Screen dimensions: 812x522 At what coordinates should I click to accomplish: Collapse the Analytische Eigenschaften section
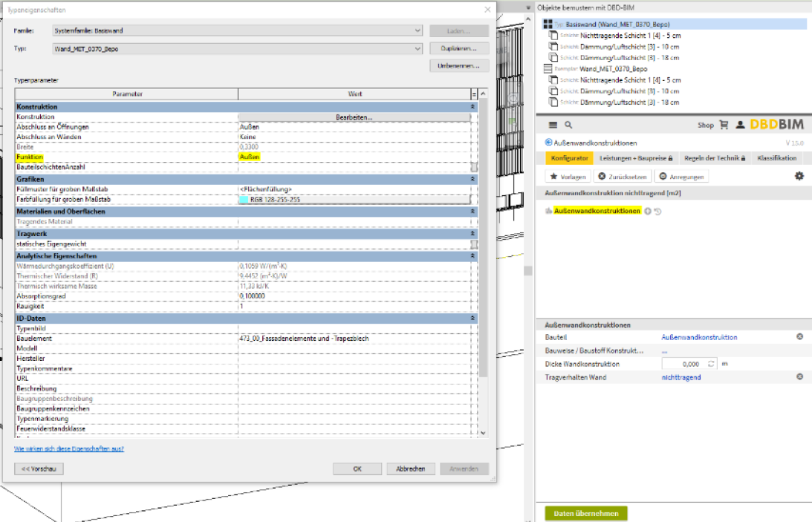tap(473, 256)
